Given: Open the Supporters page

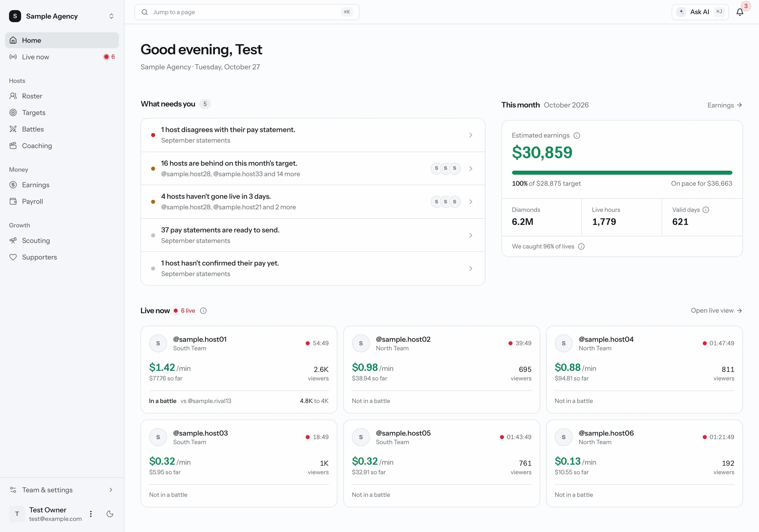Looking at the screenshot, I should pyautogui.click(x=62, y=257).
